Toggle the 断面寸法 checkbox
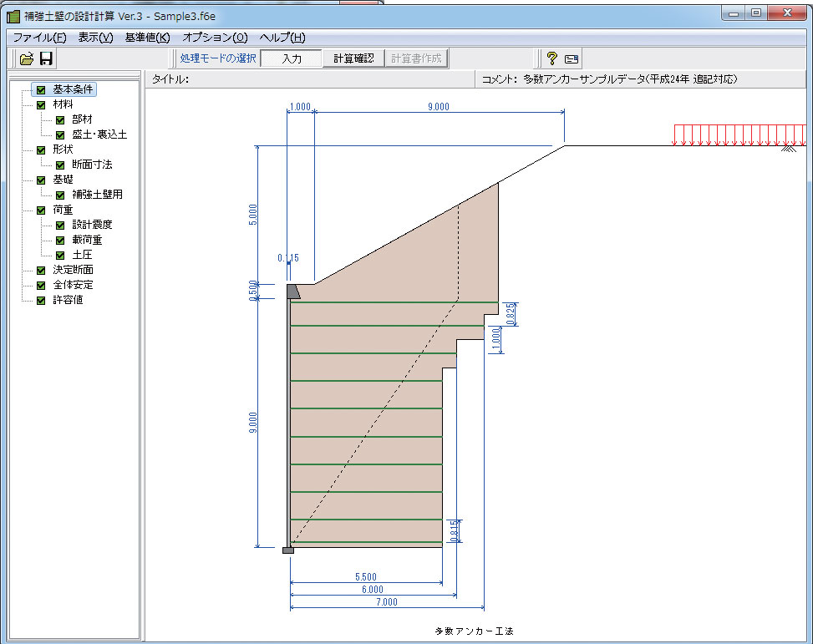Screen dimensions: 813x644 click(60, 165)
